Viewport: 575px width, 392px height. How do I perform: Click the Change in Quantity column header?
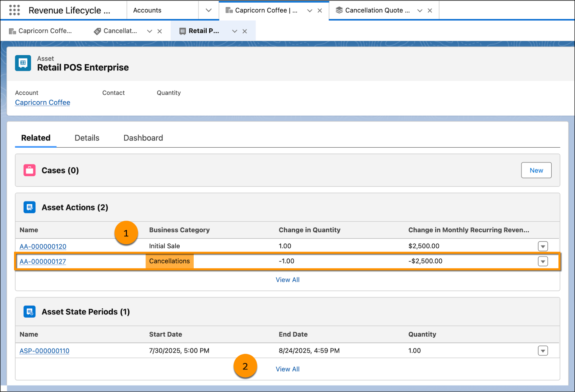click(309, 230)
